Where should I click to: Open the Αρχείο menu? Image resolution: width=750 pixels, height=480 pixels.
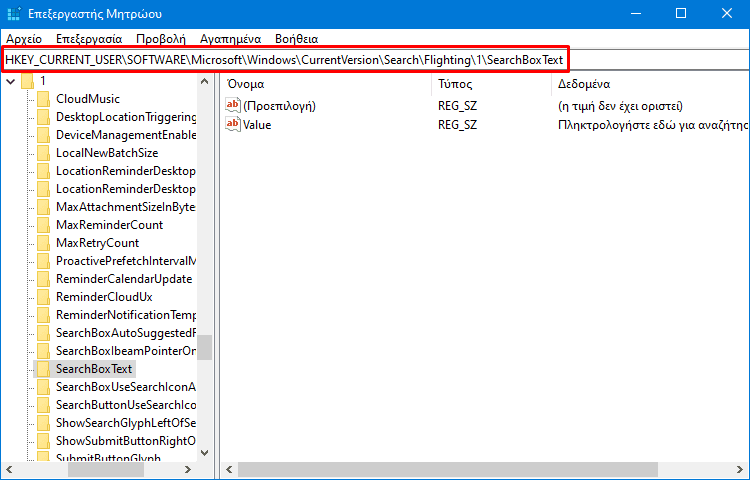[24, 39]
